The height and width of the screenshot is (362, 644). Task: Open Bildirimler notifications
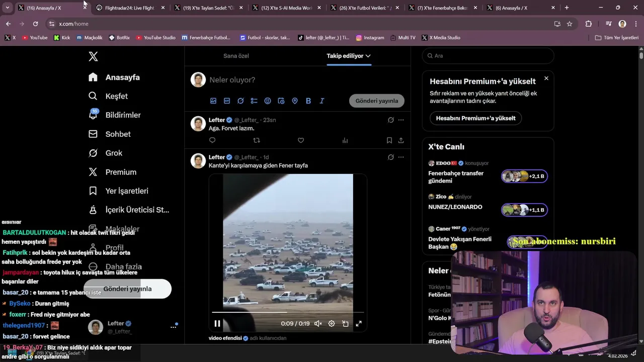click(x=115, y=115)
